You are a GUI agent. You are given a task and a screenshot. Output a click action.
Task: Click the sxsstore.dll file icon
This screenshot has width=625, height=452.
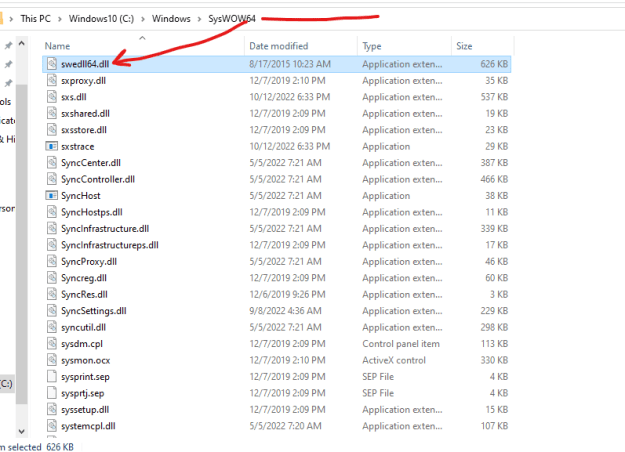point(52,130)
